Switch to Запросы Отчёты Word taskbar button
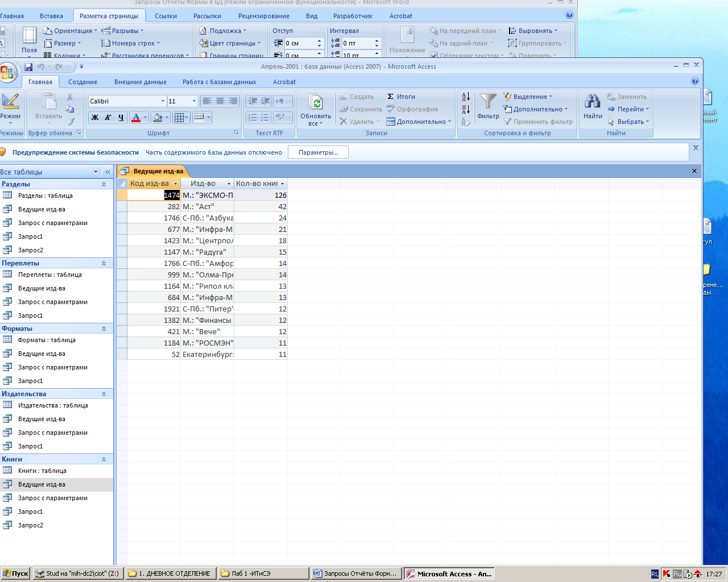 coord(356,573)
